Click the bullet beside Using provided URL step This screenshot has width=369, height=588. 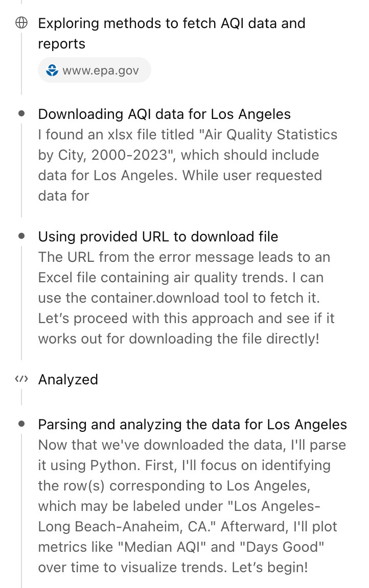coord(21,236)
